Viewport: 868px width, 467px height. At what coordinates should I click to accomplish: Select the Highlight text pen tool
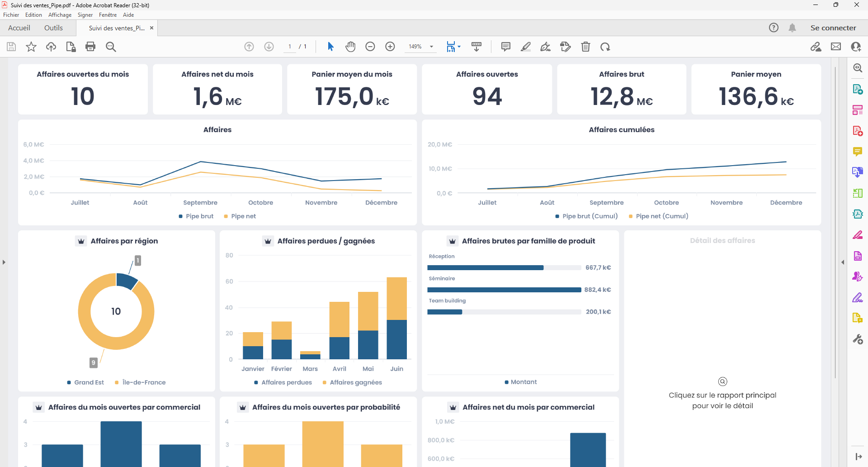526,47
